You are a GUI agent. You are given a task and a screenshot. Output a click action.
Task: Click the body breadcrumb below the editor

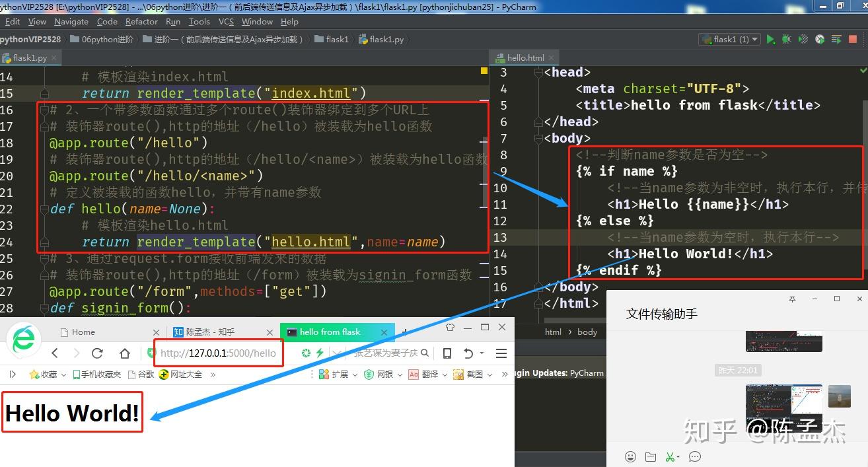[587, 332]
